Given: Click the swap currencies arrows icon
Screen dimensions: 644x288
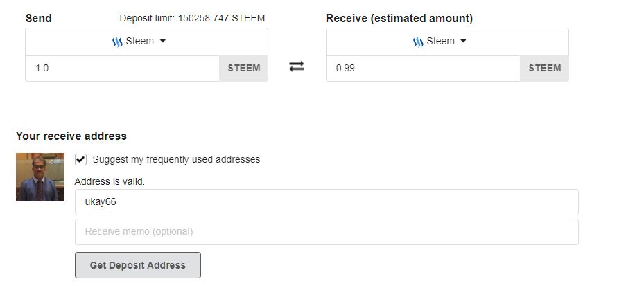Looking at the screenshot, I should 297,66.
